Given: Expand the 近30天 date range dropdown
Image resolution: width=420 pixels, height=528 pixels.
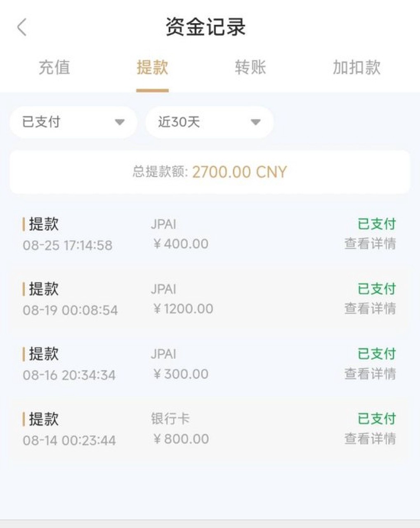Looking at the screenshot, I should [x=209, y=122].
